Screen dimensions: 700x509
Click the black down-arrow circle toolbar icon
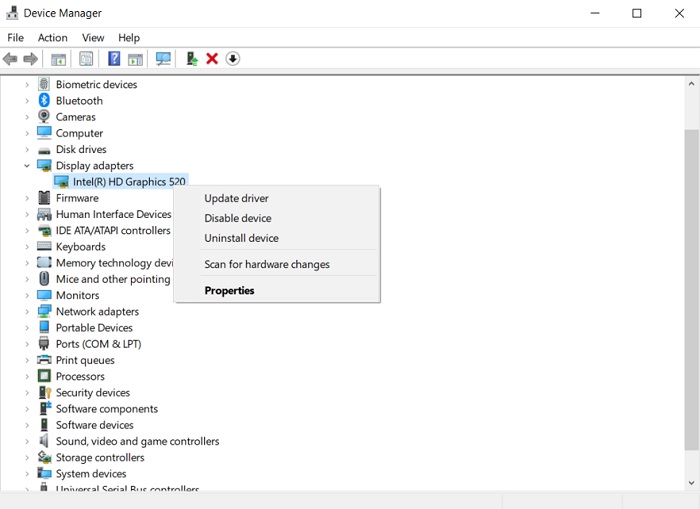coord(233,59)
